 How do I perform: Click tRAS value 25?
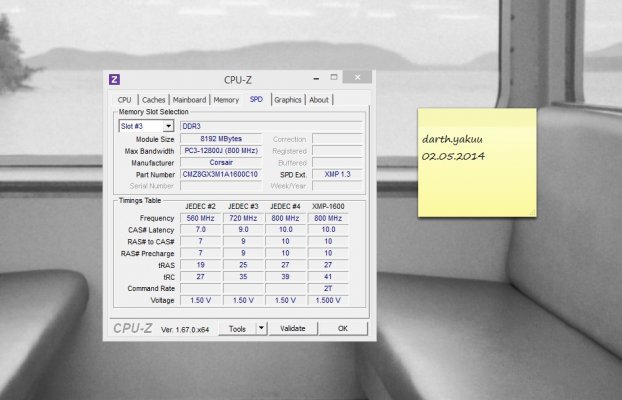243,265
